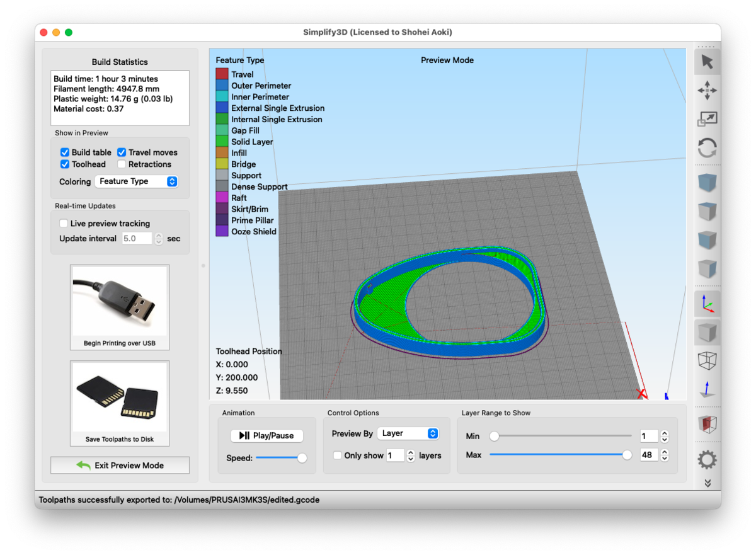Enable Live preview tracking

pyautogui.click(x=64, y=224)
